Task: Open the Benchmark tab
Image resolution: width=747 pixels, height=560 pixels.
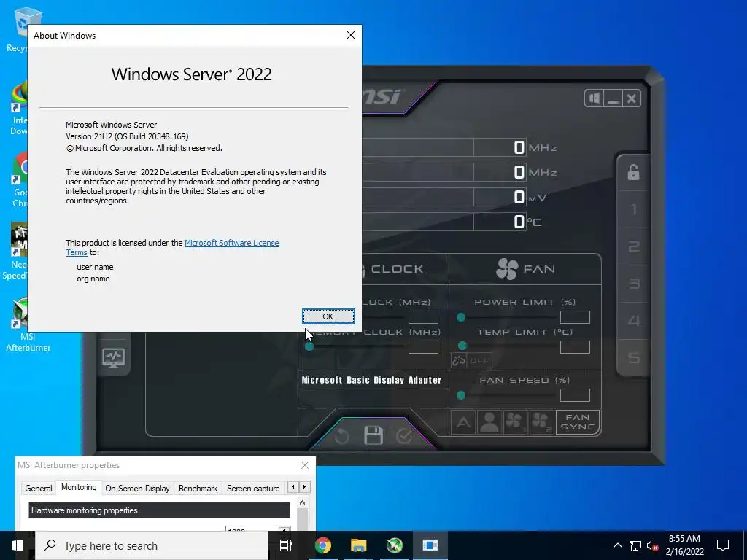Action: [198, 489]
